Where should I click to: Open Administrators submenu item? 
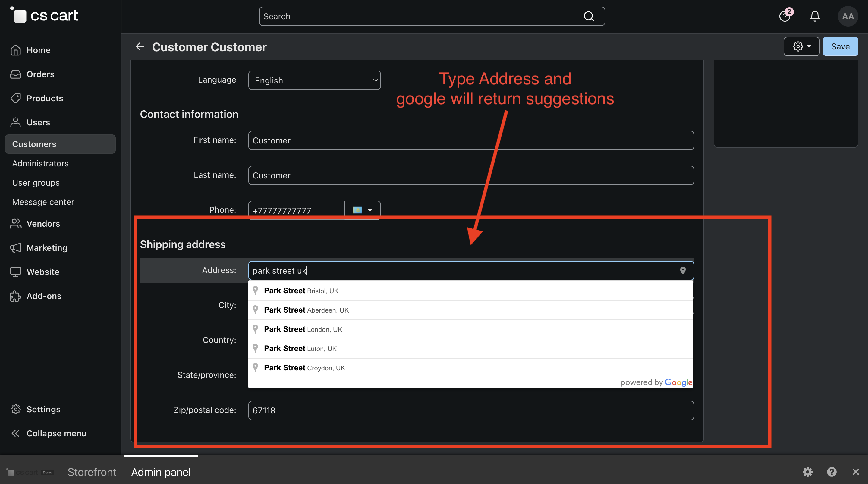40,163
